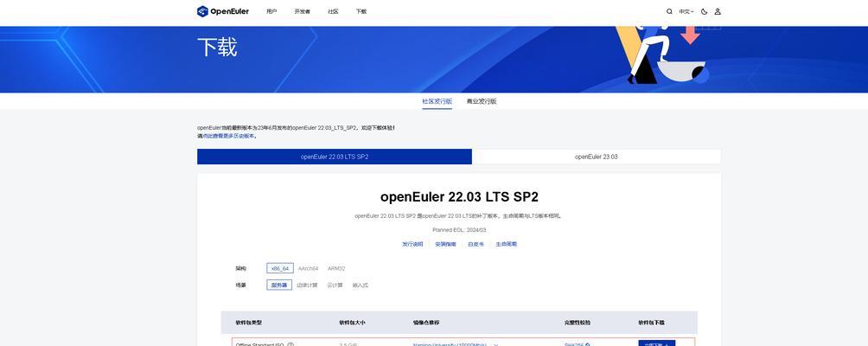Switch to the 社区发行版 tab

click(x=437, y=101)
